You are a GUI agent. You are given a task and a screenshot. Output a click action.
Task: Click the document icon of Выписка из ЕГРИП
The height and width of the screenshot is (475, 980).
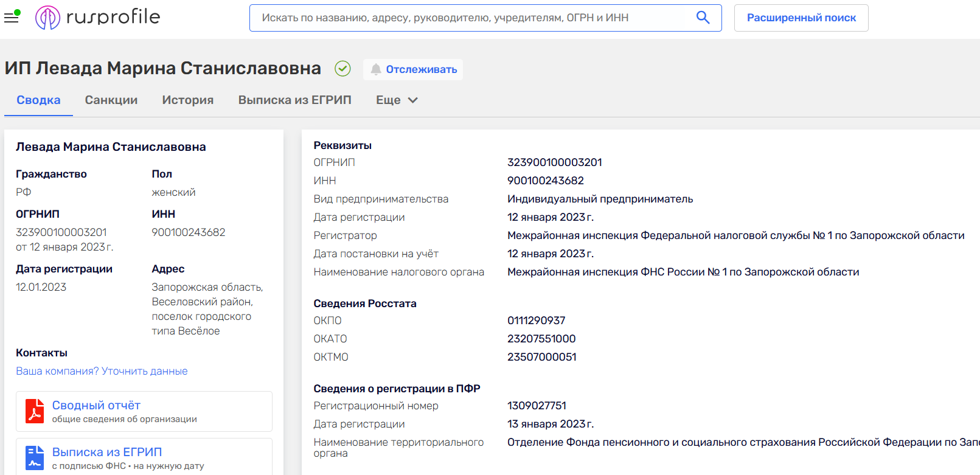click(35, 458)
